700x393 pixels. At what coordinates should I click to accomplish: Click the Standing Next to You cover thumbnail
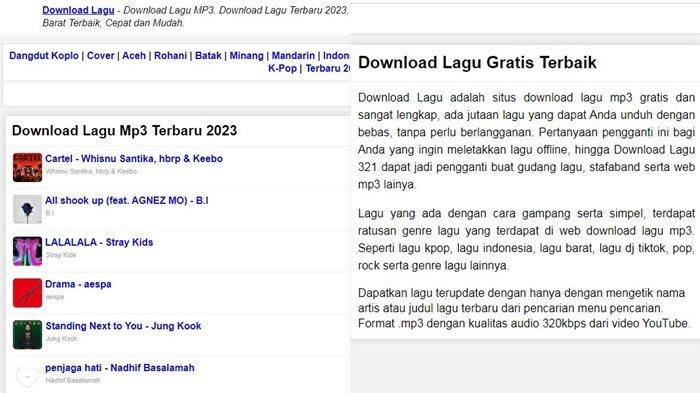click(x=27, y=334)
